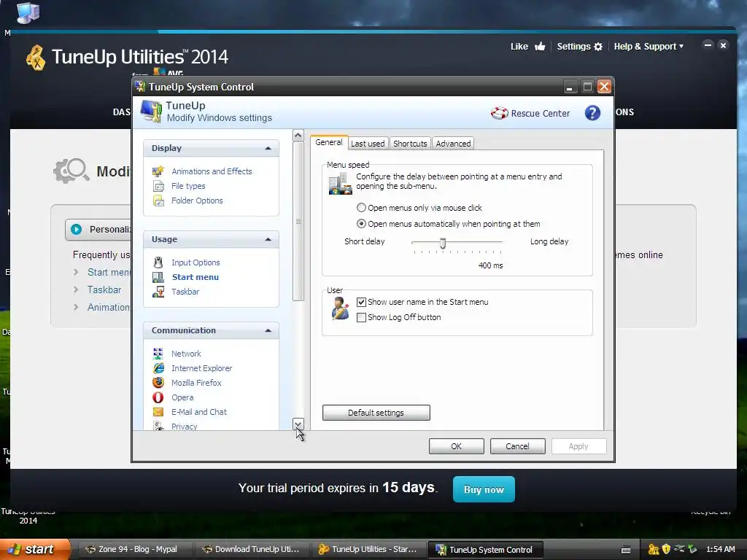Click the 'TuneUp System Control' taskbar button

point(485,550)
